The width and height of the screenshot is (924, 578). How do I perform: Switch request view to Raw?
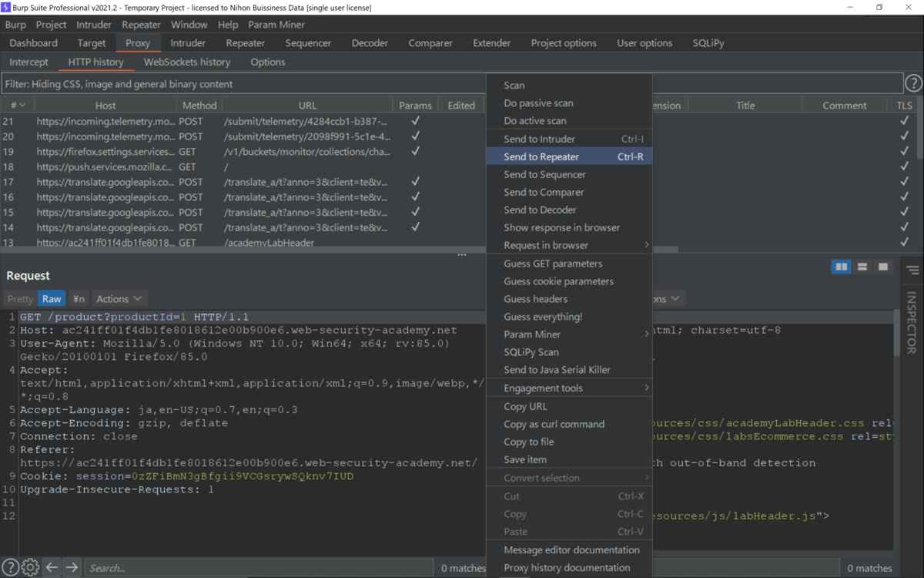(52, 298)
